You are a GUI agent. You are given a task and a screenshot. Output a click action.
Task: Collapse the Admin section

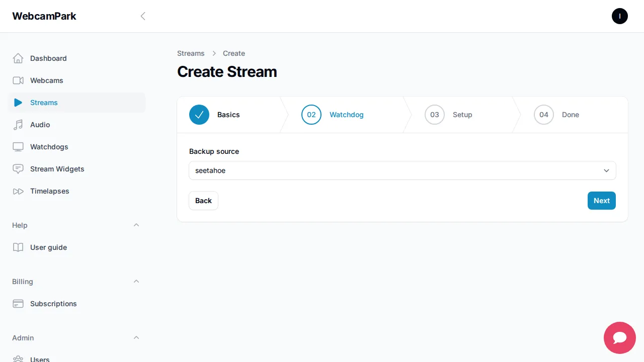136,337
